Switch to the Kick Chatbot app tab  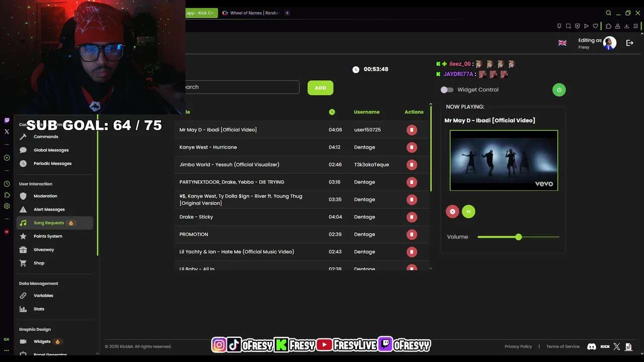pyautogui.click(x=201, y=13)
